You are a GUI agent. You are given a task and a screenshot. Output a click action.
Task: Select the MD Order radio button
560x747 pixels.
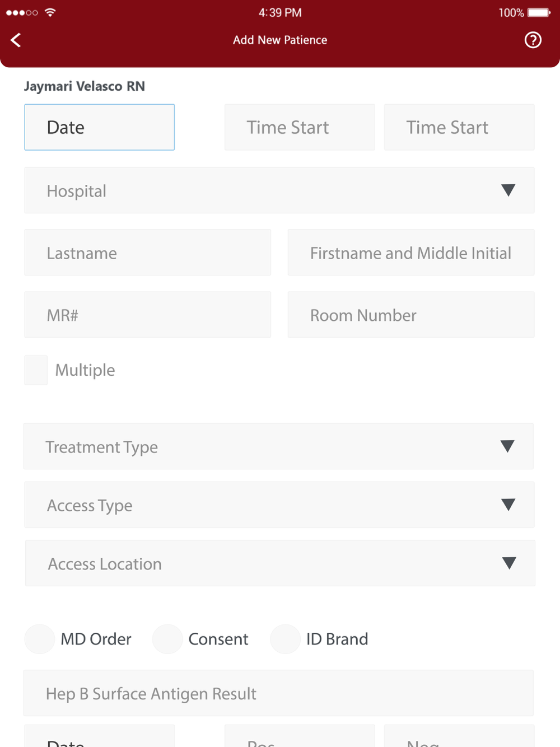39,639
